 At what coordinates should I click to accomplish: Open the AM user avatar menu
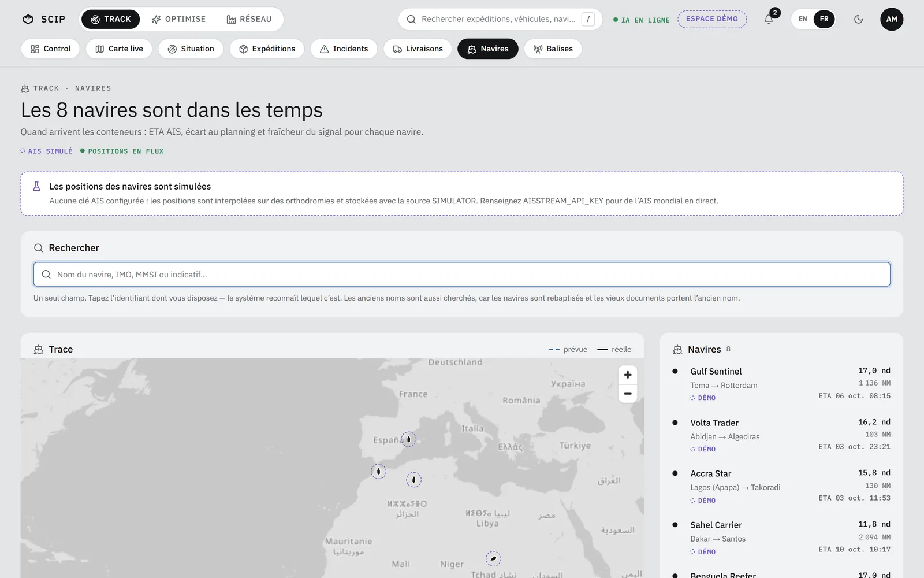[x=892, y=19]
